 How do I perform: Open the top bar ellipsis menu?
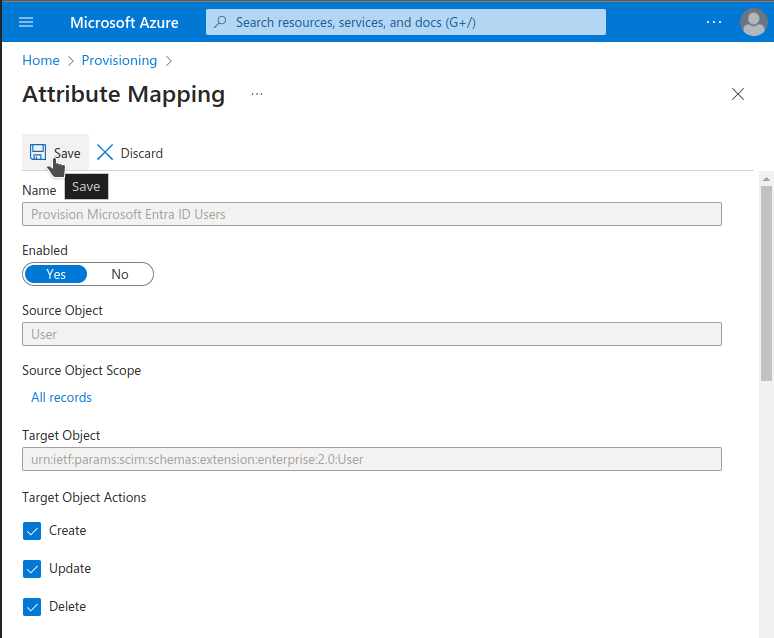point(714,22)
